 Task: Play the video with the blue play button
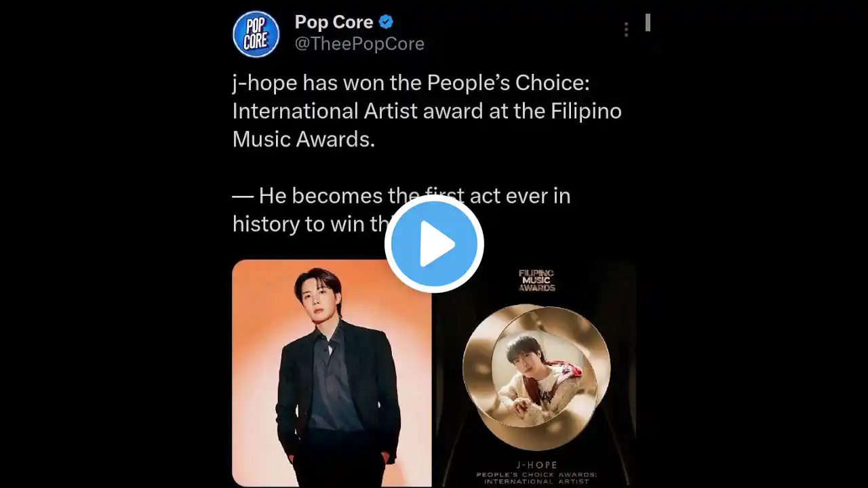[x=434, y=244]
